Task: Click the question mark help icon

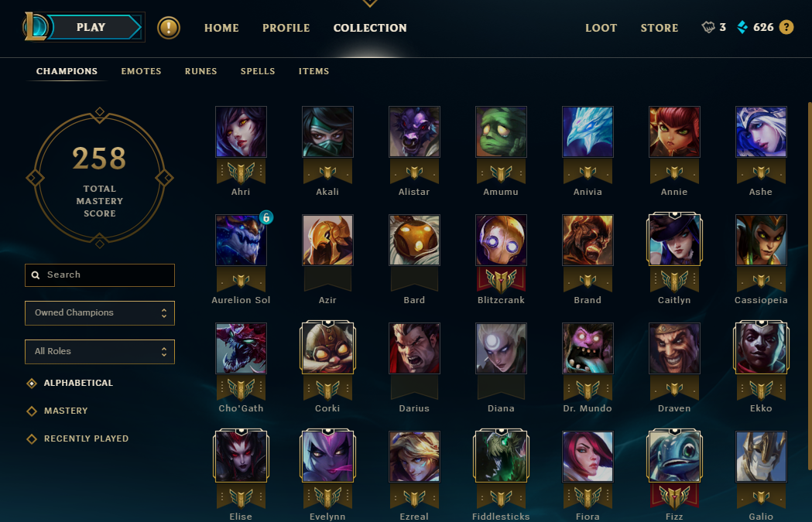Action: [x=786, y=27]
